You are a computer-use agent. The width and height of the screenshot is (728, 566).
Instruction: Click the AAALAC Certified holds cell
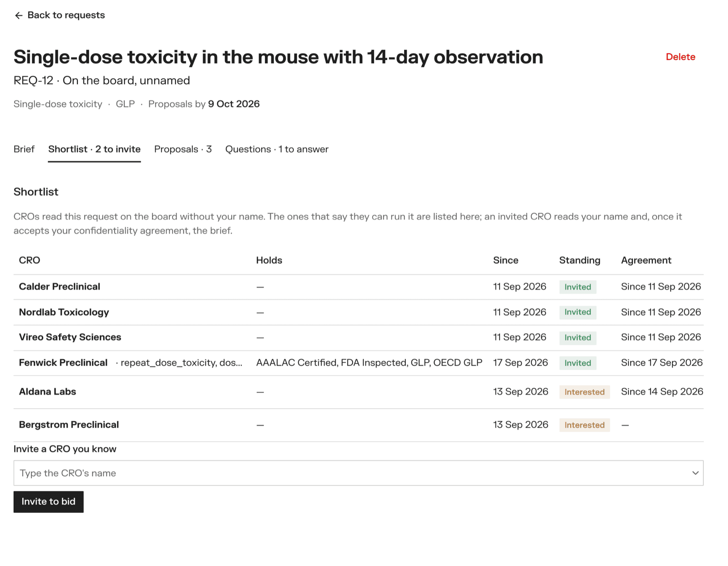369,363
